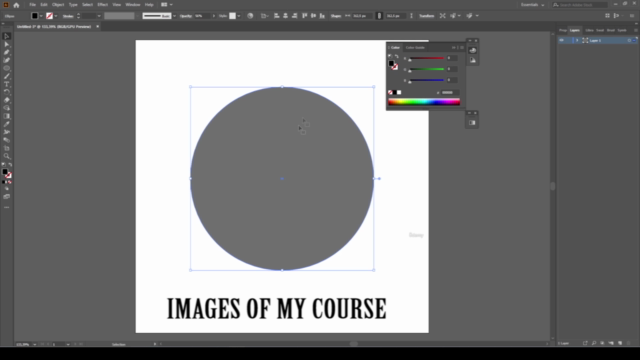Swap fill and stroke in the Color panel
Image resolution: width=640 pixels, height=360 pixels.
tap(396, 56)
